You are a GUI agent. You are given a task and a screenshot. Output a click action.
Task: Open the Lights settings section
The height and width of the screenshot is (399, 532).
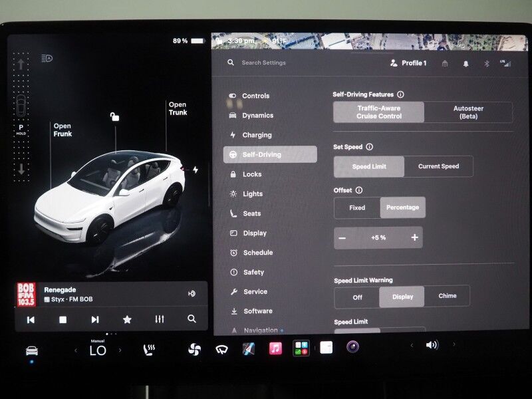tap(246, 194)
